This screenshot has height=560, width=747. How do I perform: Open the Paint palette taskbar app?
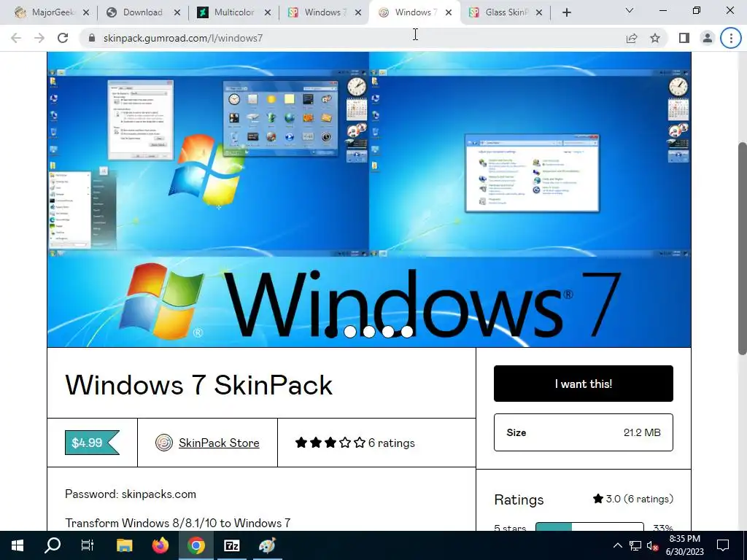[267, 545]
